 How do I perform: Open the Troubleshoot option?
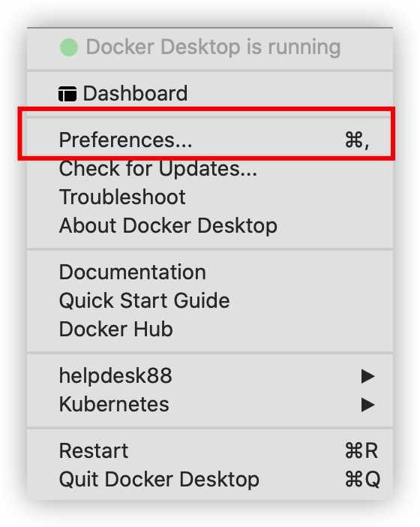(x=210, y=197)
